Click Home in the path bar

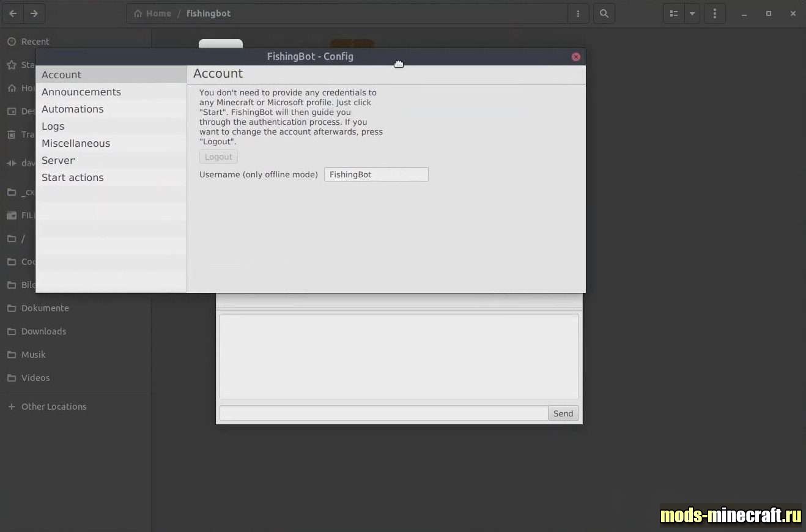coord(153,13)
